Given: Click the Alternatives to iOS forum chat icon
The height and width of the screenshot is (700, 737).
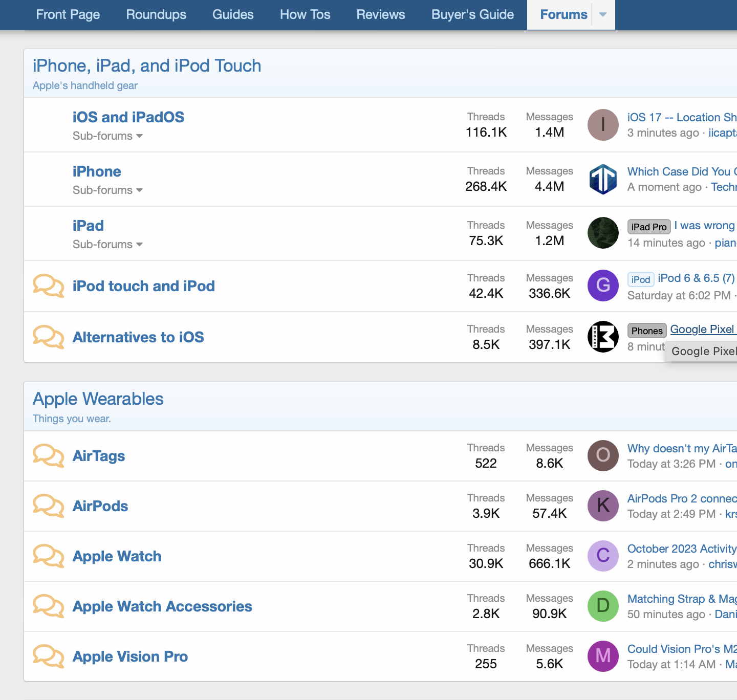Looking at the screenshot, I should tap(49, 337).
